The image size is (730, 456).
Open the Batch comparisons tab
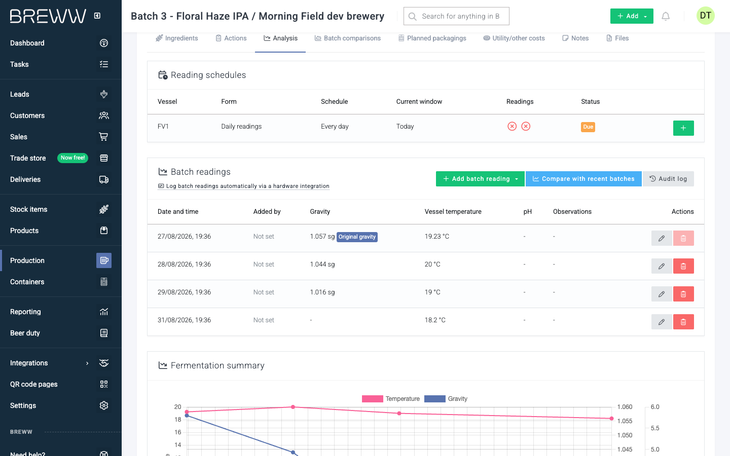[x=347, y=38]
